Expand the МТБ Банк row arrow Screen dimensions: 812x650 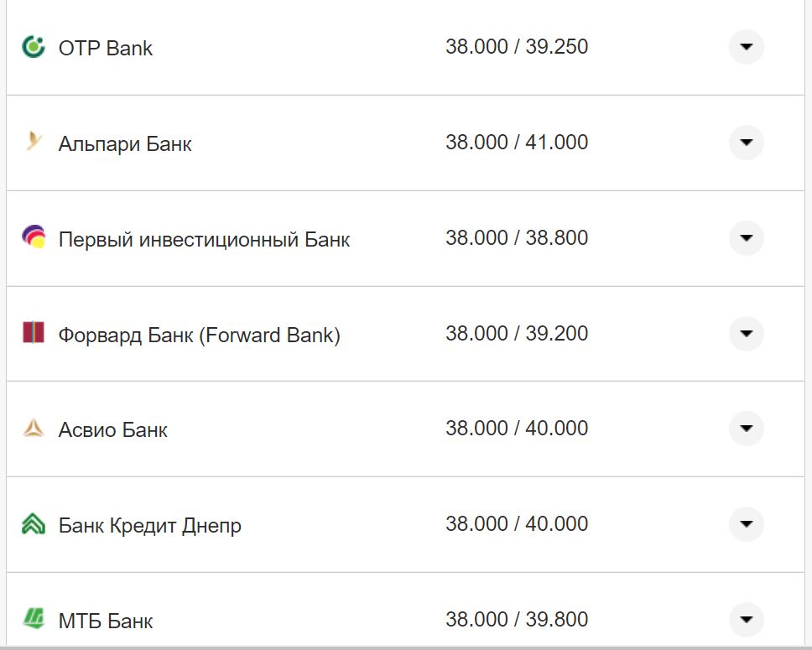[746, 620]
